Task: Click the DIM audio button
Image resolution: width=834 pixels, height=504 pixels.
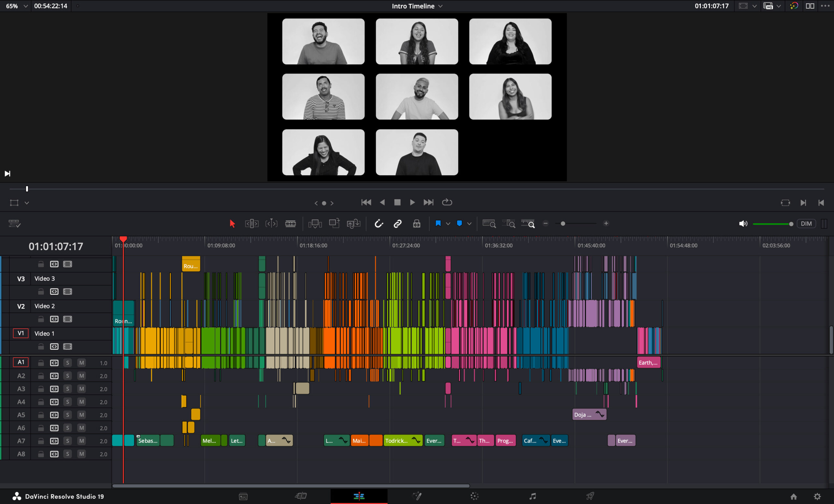Action: (806, 224)
